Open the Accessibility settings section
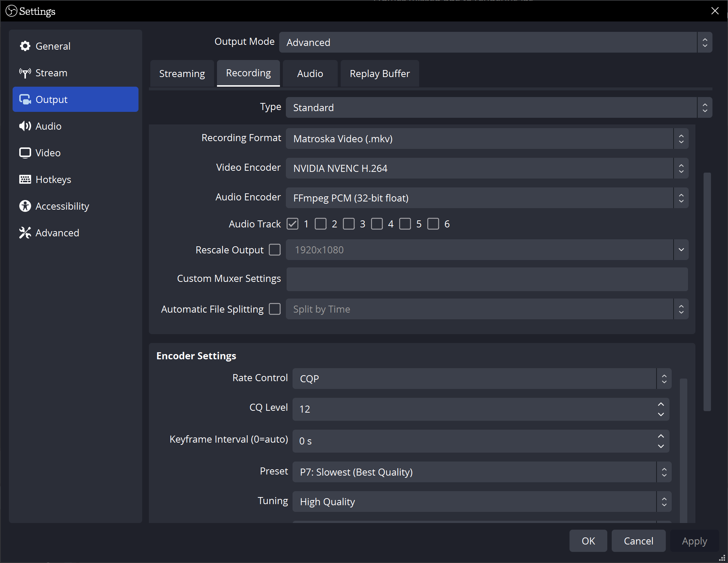Screen dimensions: 728x563 (62, 206)
